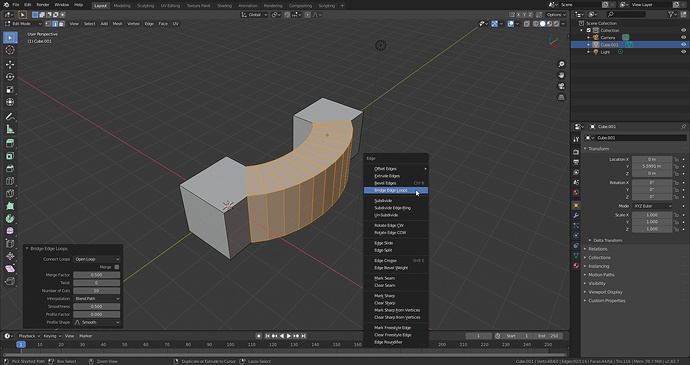Viewport: 690px width, 365px height.
Task: Open the Modifier properties wrench tab
Action: pos(576,216)
